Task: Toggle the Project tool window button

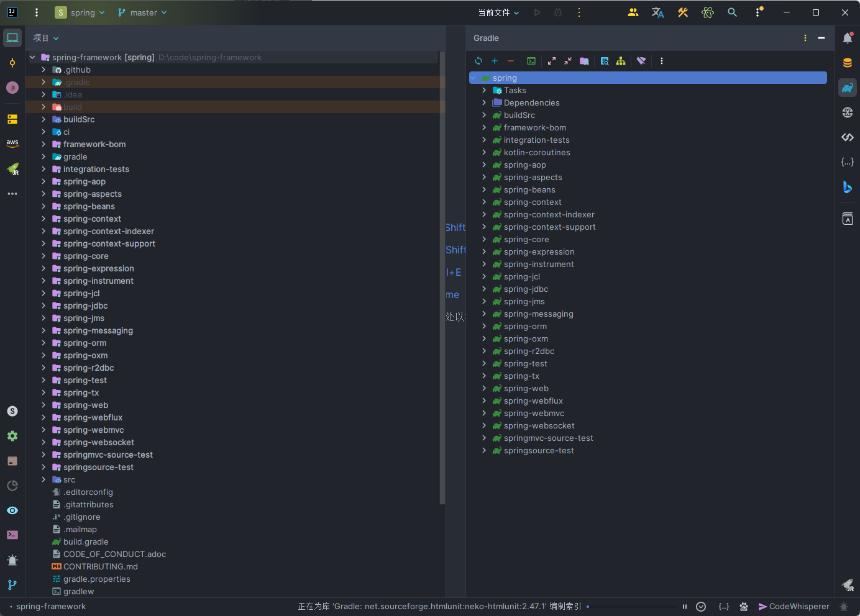Action: coord(12,38)
